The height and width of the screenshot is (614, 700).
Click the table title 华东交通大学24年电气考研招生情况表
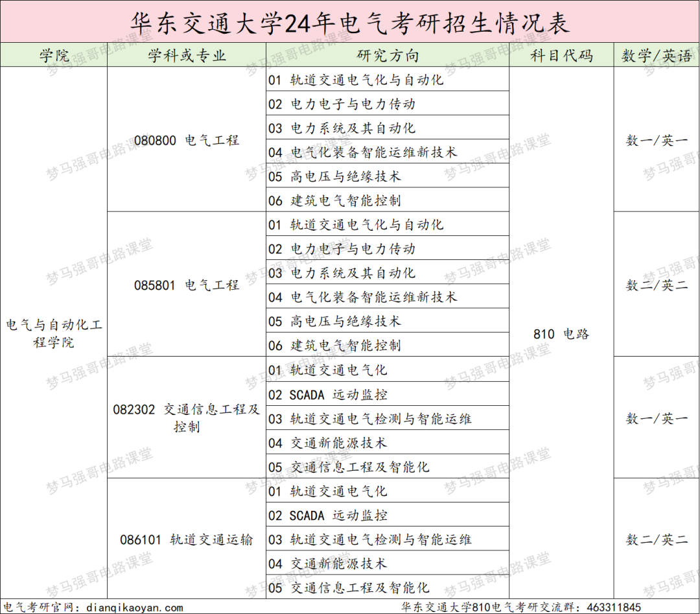tap(350, 21)
